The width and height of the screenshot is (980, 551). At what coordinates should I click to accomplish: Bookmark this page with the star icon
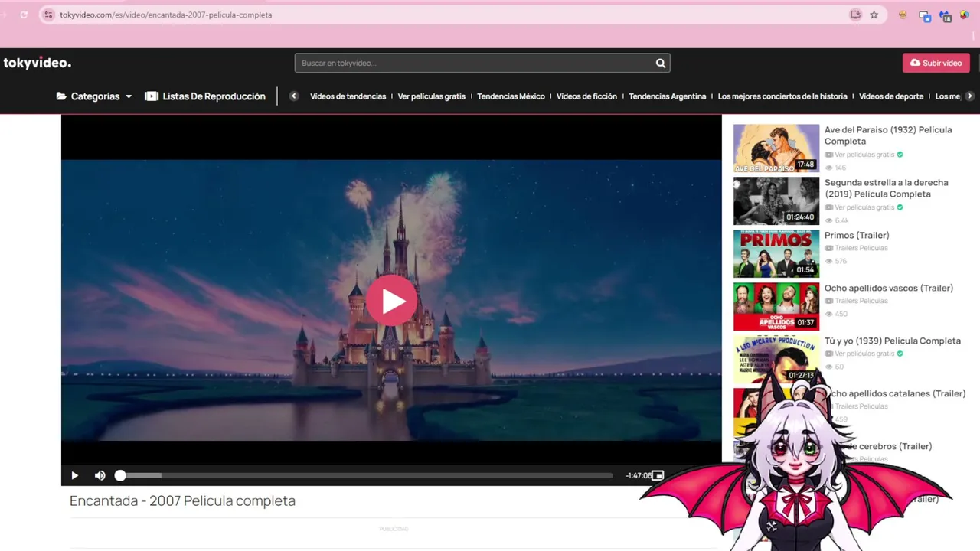coord(874,15)
